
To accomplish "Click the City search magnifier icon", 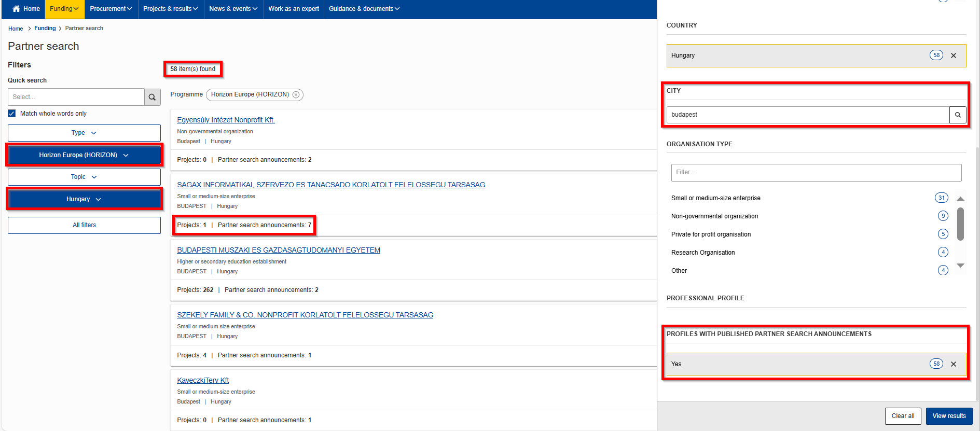I will [958, 115].
